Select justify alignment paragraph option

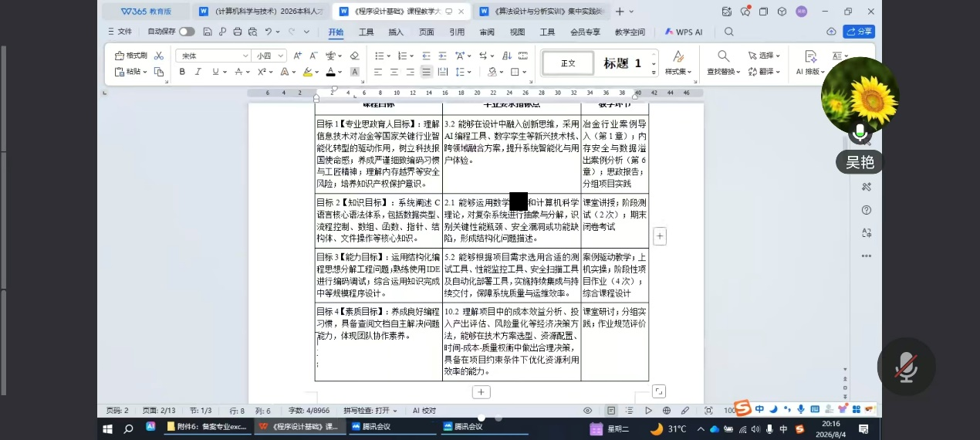click(427, 72)
